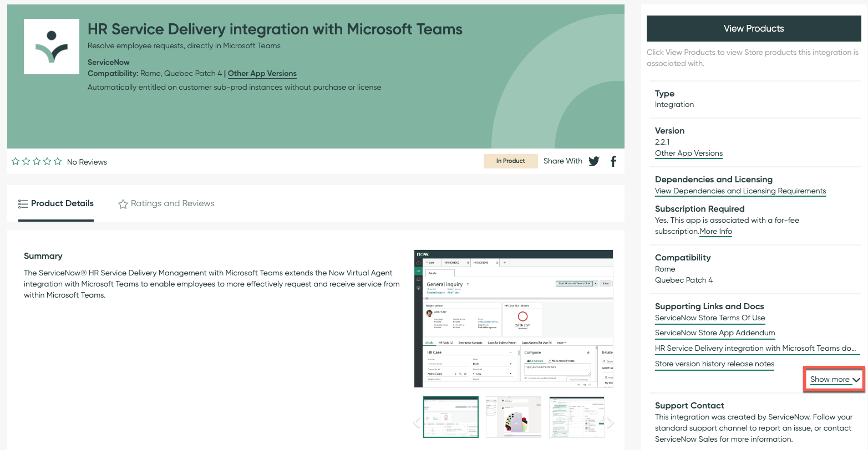Image resolution: width=868 pixels, height=450 pixels.
Task: Share on Facebook icon
Action: point(613,161)
